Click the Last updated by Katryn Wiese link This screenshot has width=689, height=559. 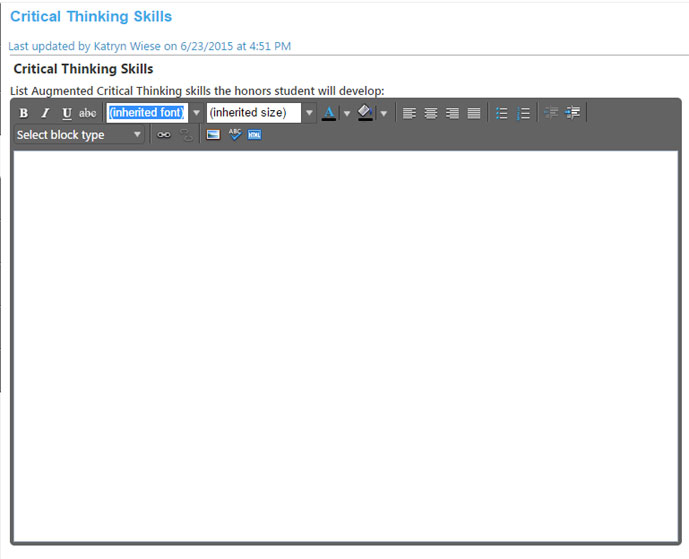149,46
